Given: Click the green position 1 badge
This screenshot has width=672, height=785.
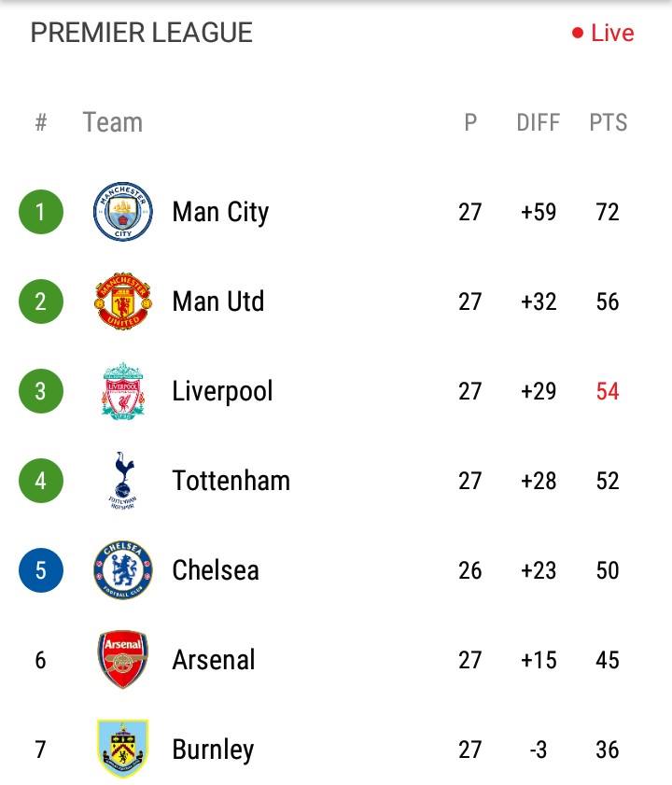Looking at the screenshot, I should point(41,212).
